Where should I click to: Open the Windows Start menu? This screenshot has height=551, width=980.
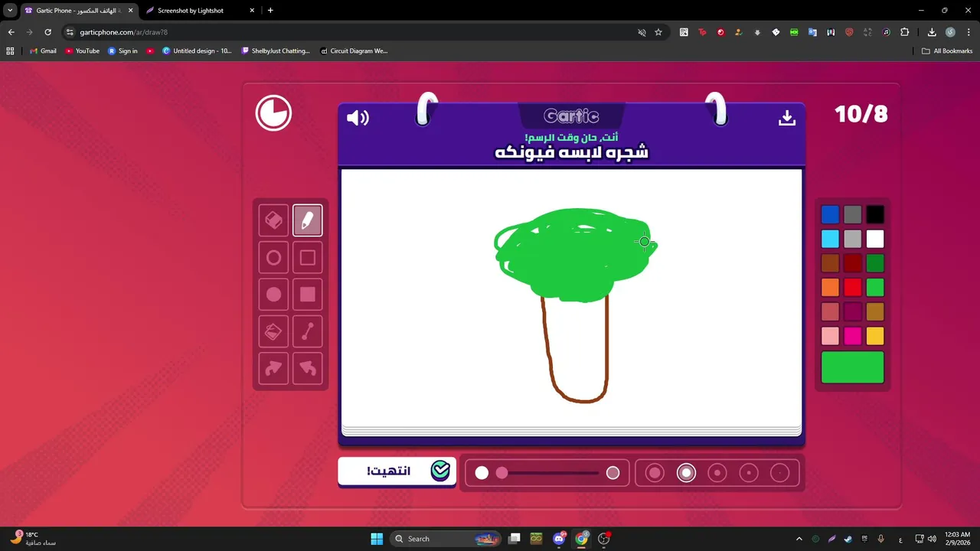pyautogui.click(x=377, y=539)
